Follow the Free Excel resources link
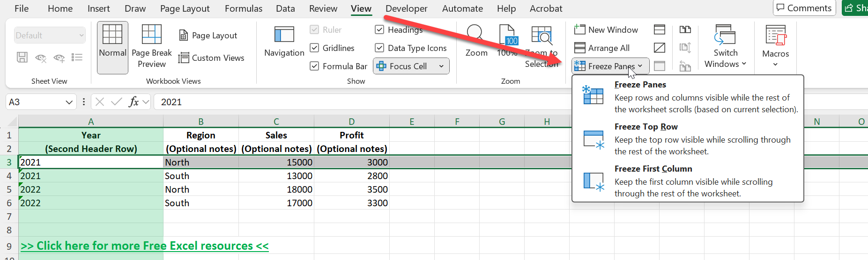868x260 pixels. (x=145, y=246)
